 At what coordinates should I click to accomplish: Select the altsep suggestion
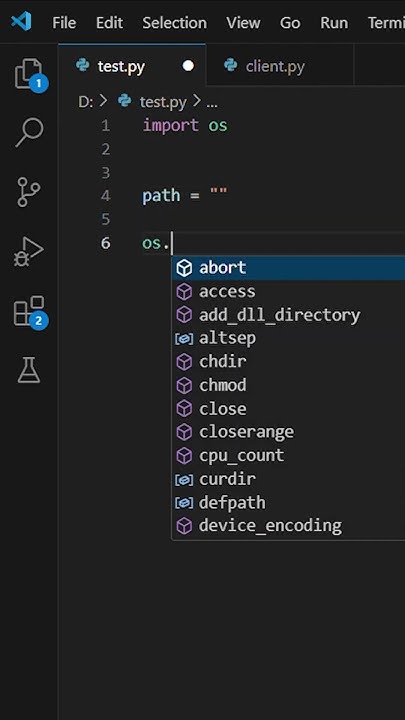click(288, 338)
